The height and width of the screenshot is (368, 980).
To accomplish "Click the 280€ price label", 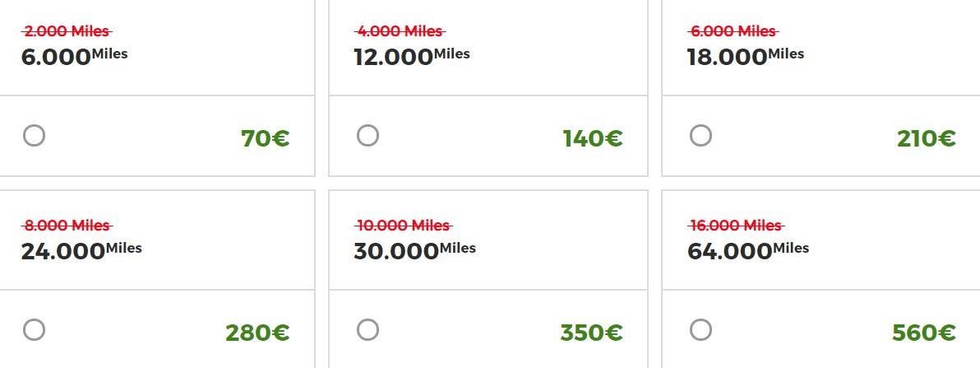I will 257,333.
